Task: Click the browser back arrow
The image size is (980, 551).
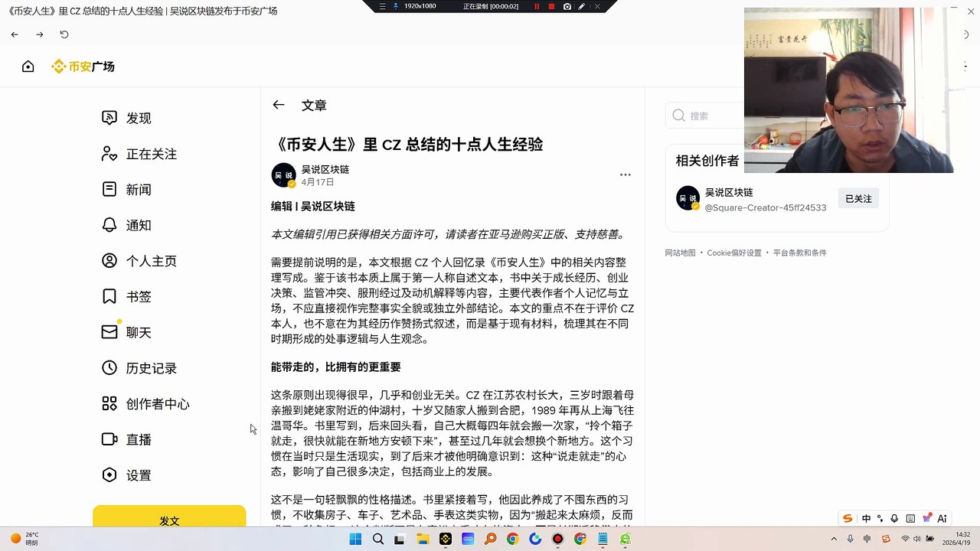Action: tap(15, 34)
